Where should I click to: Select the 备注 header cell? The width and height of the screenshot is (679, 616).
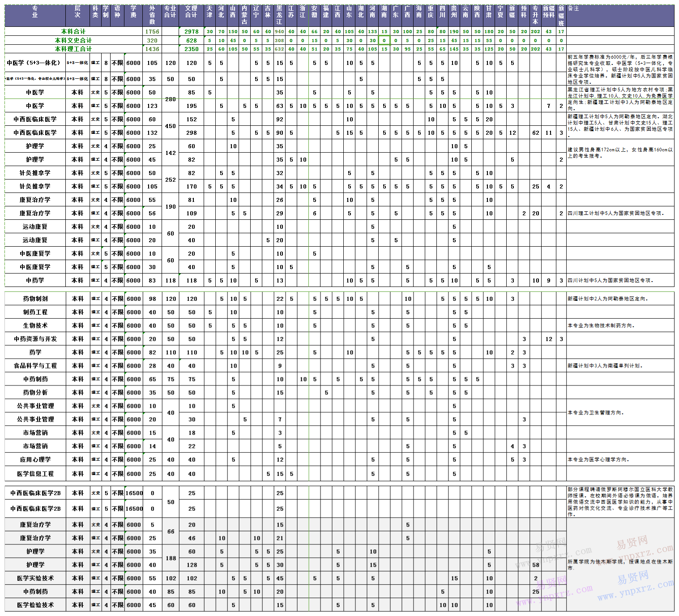620,16
